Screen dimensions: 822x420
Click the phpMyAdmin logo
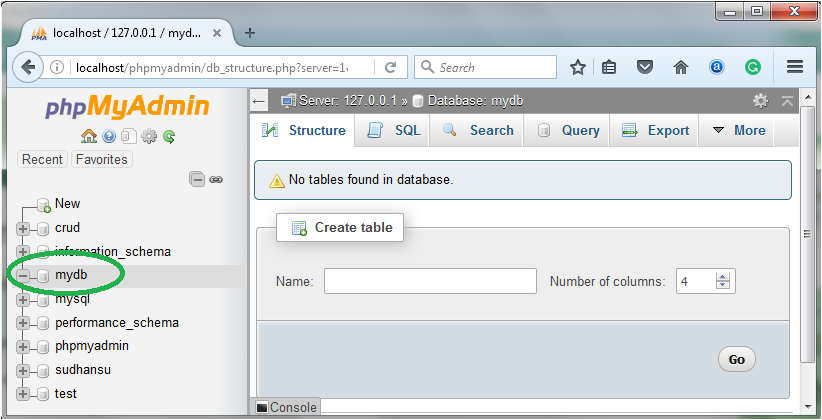click(127, 107)
